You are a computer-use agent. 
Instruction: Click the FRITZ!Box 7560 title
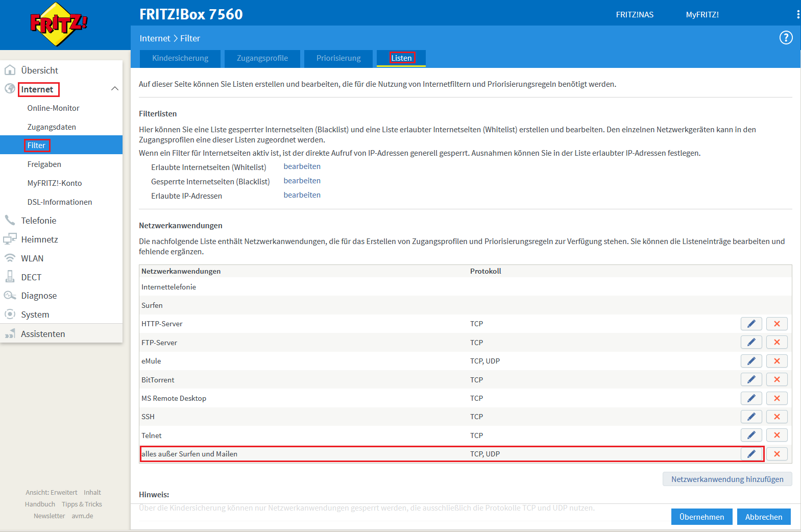pos(191,14)
